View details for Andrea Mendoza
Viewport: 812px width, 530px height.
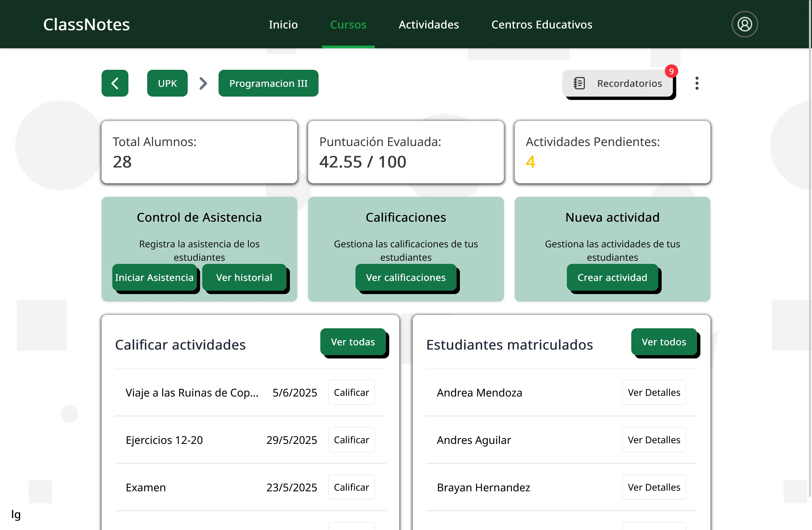click(x=654, y=392)
